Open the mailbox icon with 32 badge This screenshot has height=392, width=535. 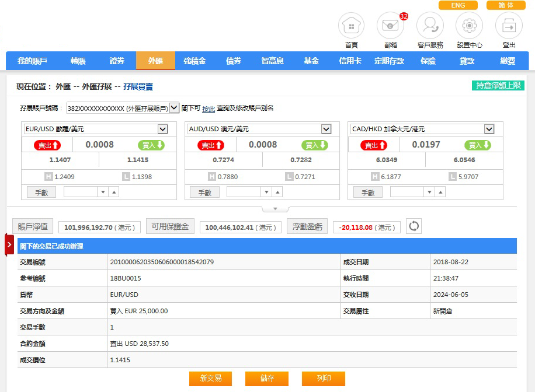(x=390, y=26)
